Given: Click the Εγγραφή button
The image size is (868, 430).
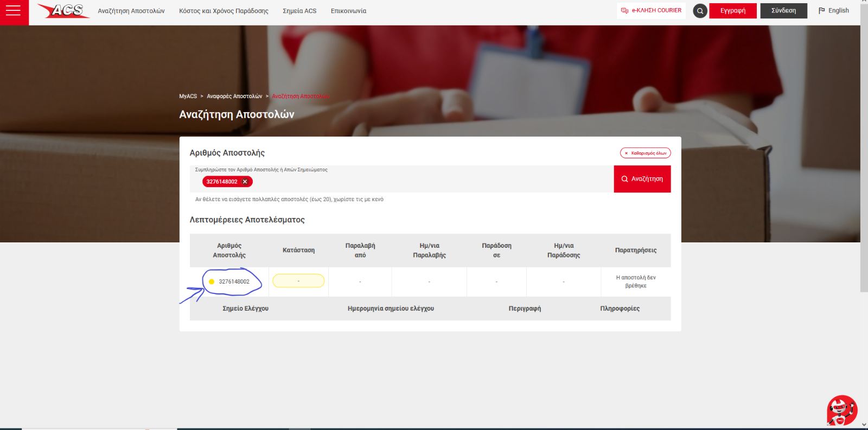Looking at the screenshot, I should click(x=733, y=11).
